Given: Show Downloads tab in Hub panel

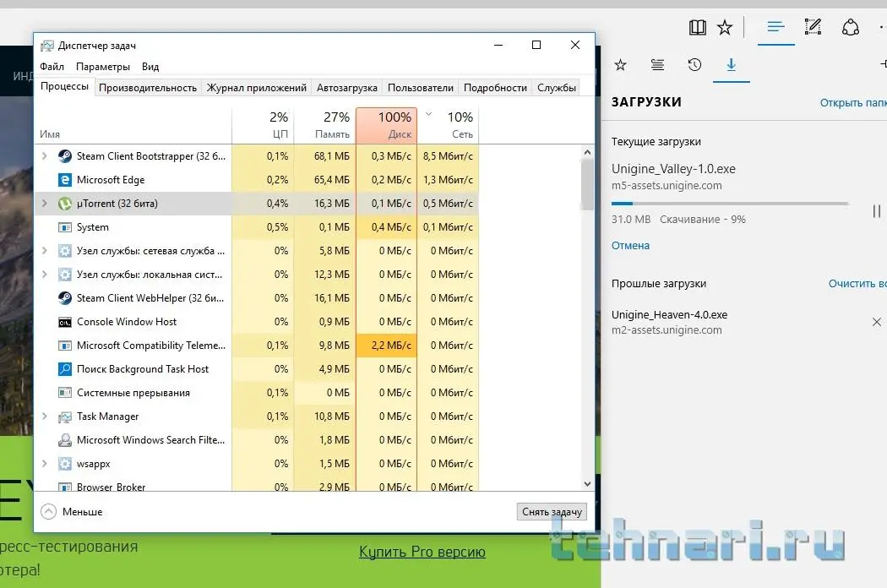Looking at the screenshot, I should click(x=731, y=64).
